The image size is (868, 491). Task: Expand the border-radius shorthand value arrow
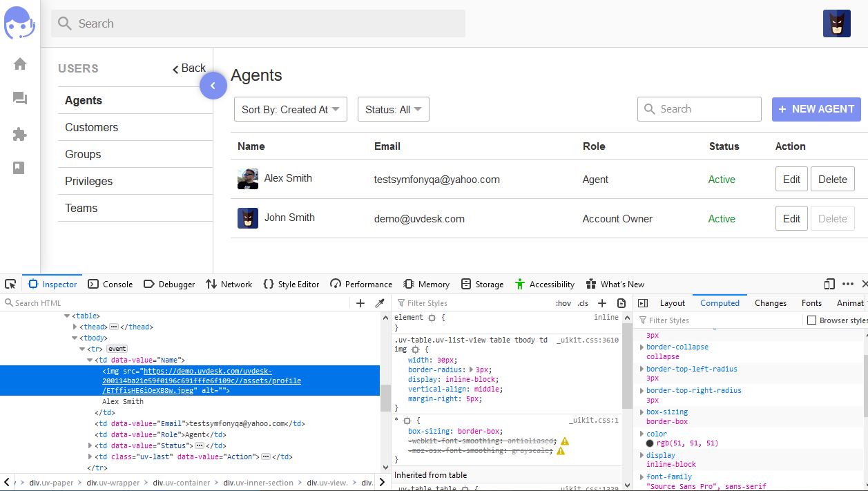(472, 369)
